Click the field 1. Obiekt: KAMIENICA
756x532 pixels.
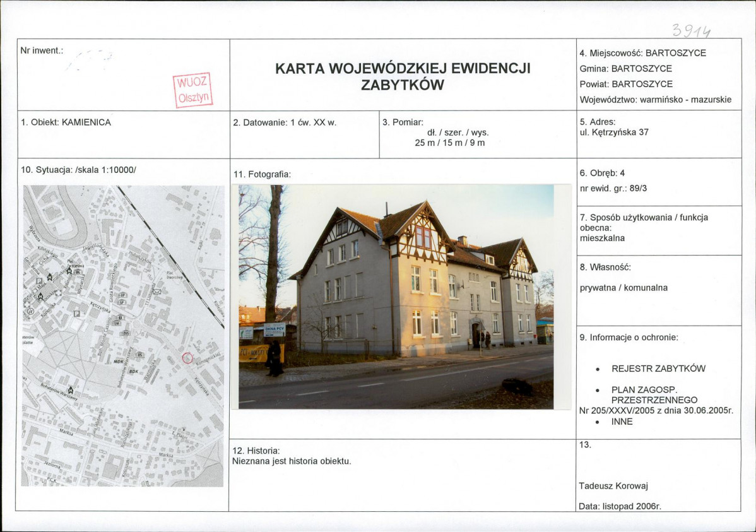point(66,122)
